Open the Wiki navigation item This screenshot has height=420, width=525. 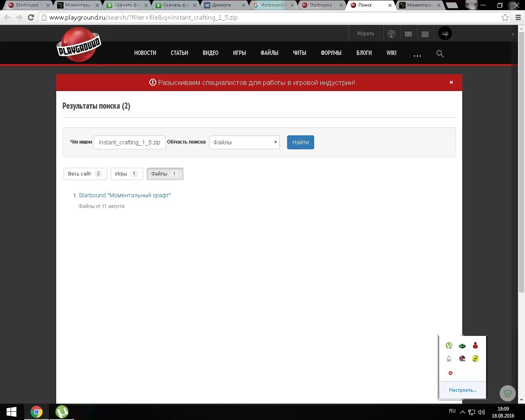click(391, 53)
